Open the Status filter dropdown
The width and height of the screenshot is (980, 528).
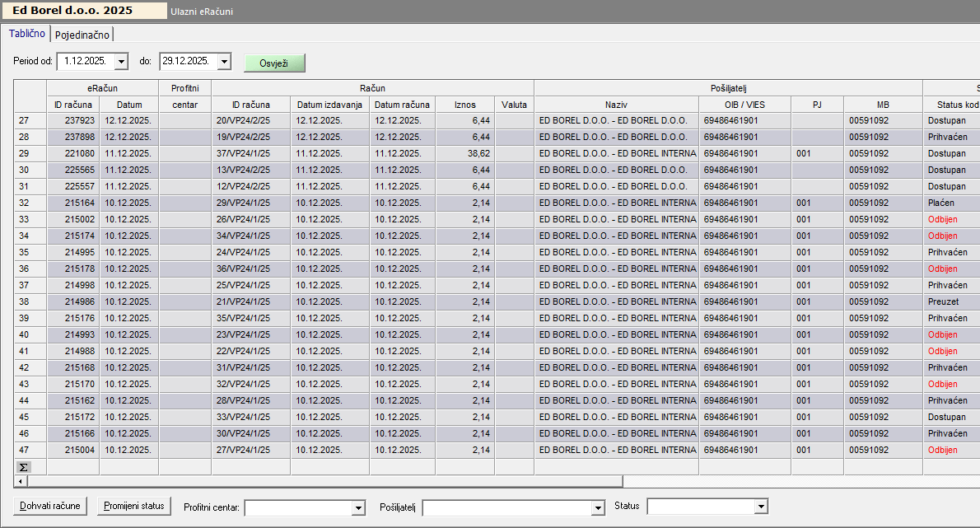click(761, 507)
